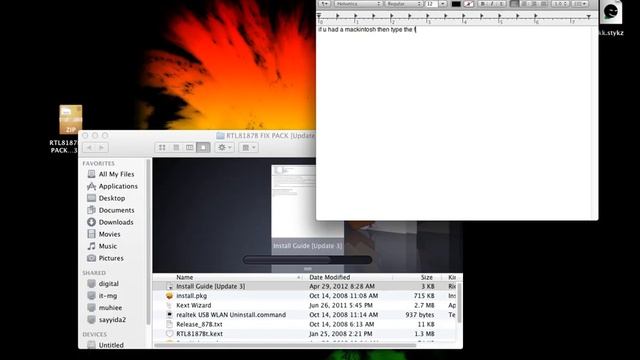
Task: Click in the TextEdit document text
Action: coord(367,30)
